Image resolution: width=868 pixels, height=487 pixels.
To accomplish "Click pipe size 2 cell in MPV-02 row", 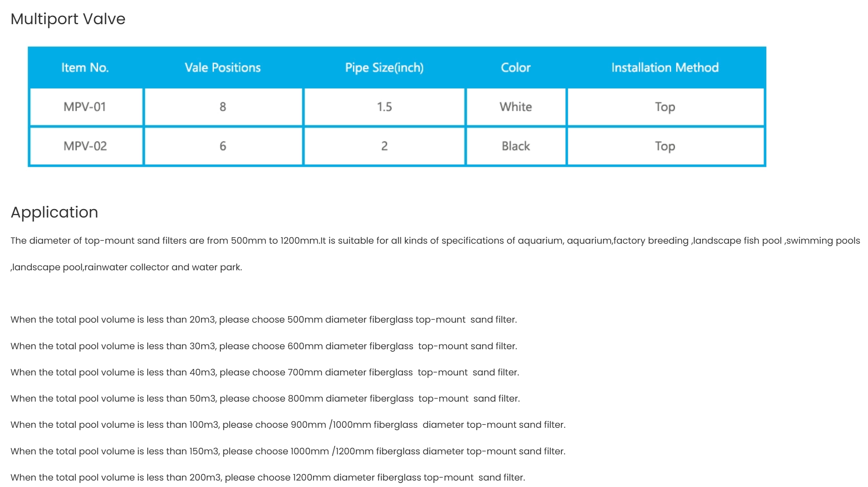I will tap(384, 146).
